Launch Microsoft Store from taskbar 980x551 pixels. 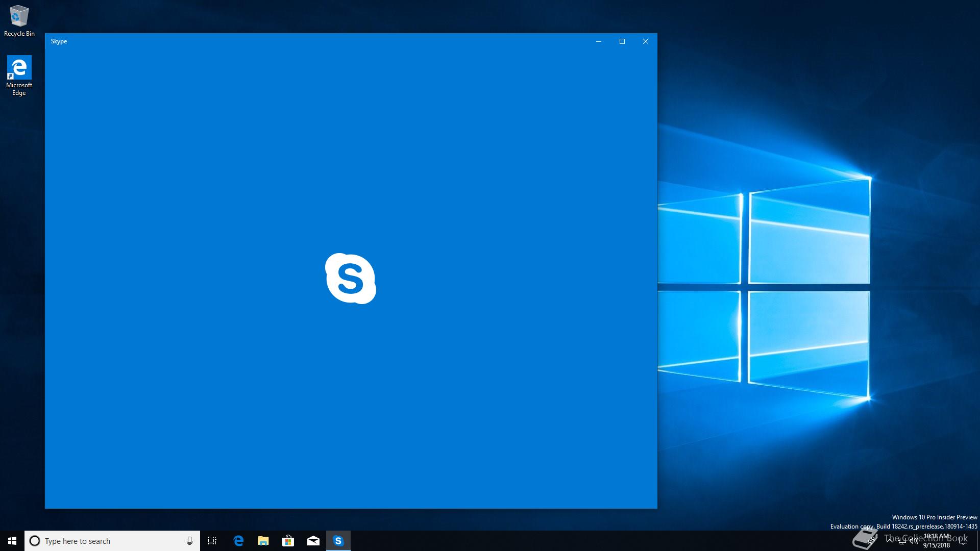[x=288, y=541]
